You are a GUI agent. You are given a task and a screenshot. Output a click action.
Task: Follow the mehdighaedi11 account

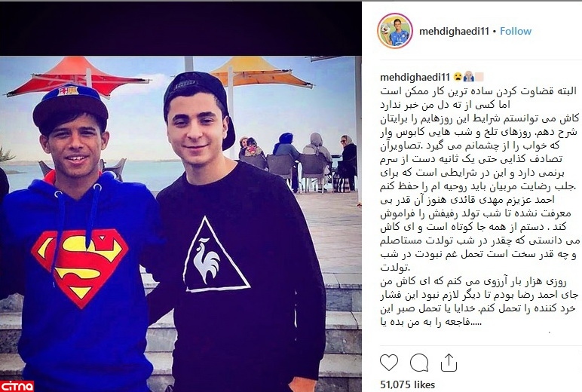coord(516,31)
